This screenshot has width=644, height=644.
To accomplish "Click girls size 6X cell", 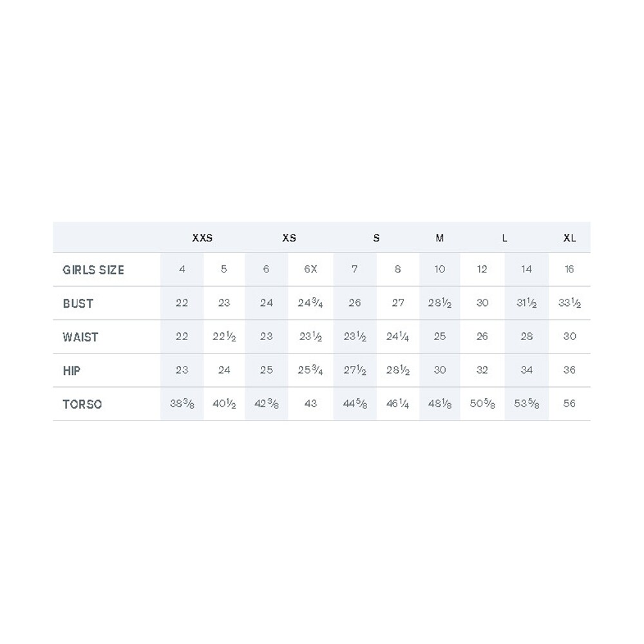I will 310,269.
